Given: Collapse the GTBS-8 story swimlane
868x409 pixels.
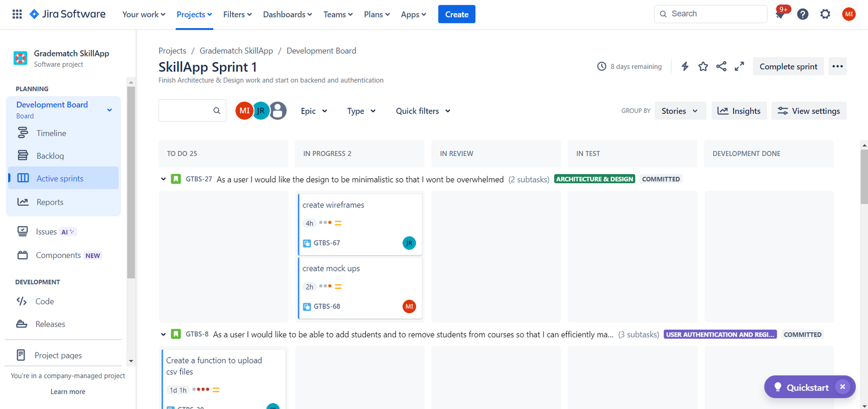Looking at the screenshot, I should tap(163, 334).
